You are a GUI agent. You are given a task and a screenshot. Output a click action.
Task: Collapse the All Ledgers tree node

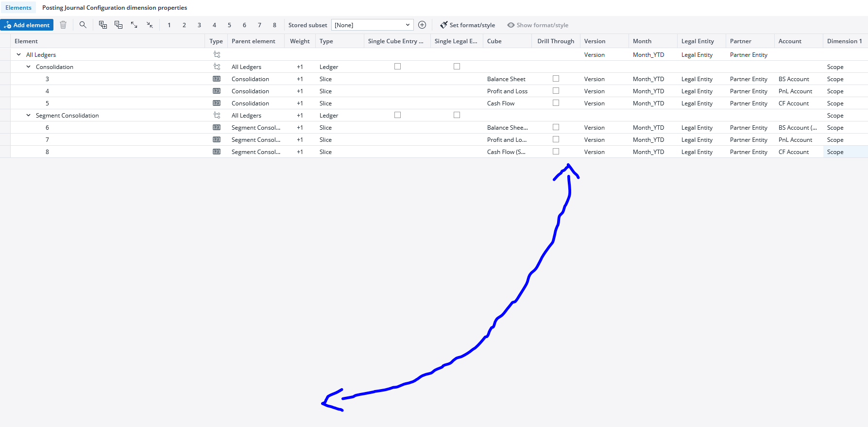(19, 55)
